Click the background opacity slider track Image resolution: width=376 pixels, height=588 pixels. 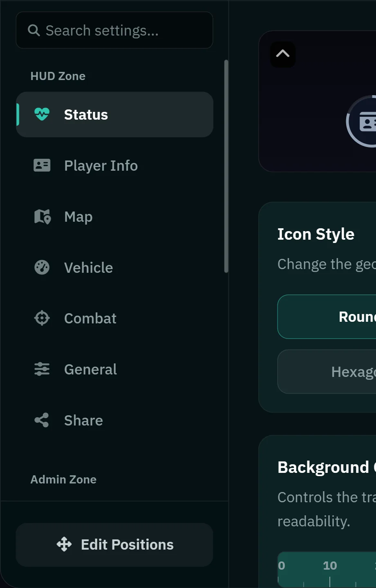[327, 570]
